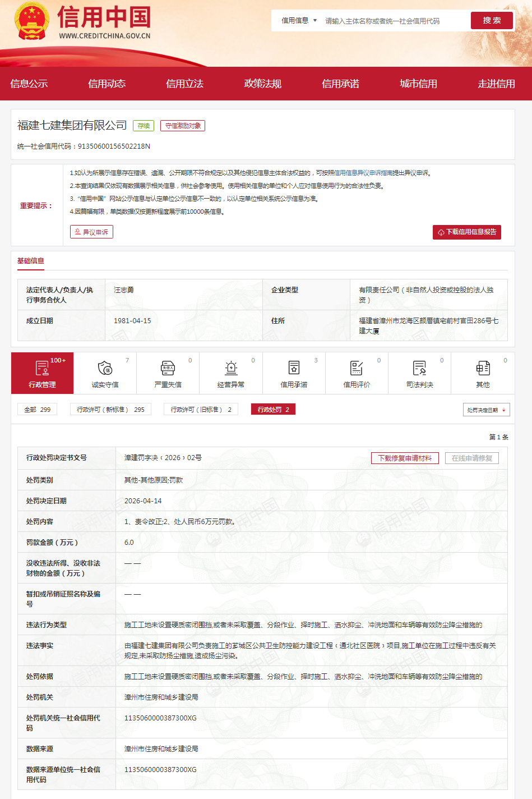Click the 下载信用信息报告 button
532x799 pixels.
point(466,232)
